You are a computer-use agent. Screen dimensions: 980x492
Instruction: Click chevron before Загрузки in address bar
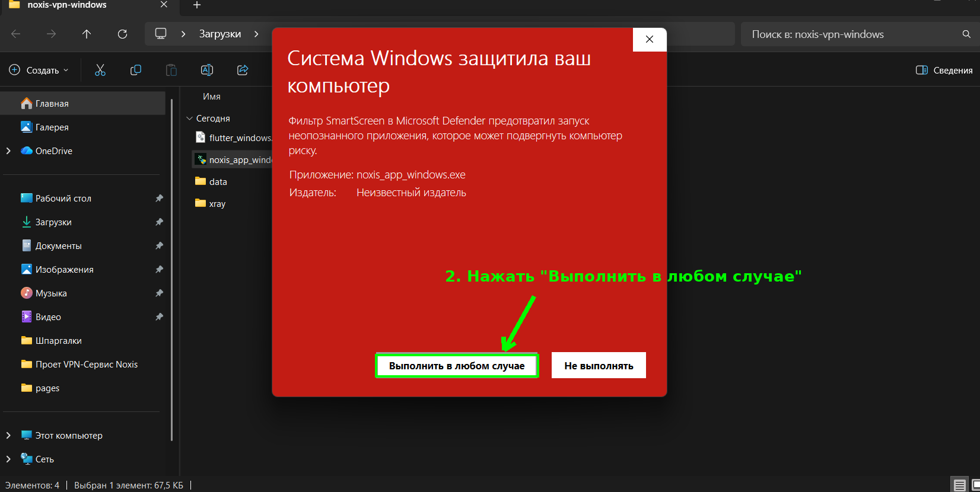(x=183, y=34)
